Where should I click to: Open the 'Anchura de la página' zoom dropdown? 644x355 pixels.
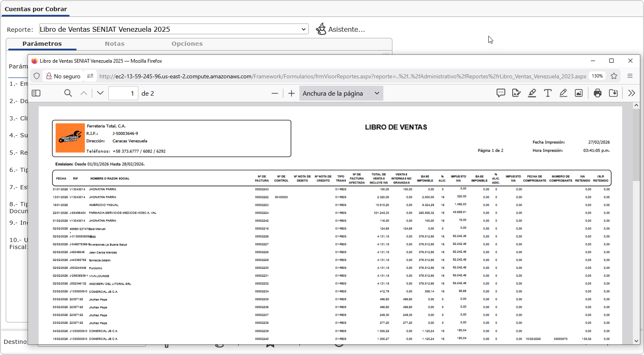341,93
